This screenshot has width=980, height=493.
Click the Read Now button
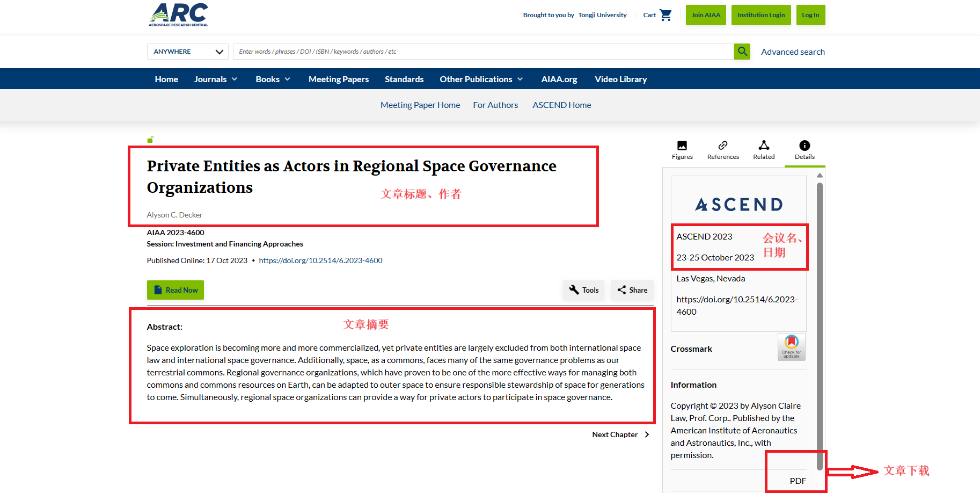coord(175,290)
